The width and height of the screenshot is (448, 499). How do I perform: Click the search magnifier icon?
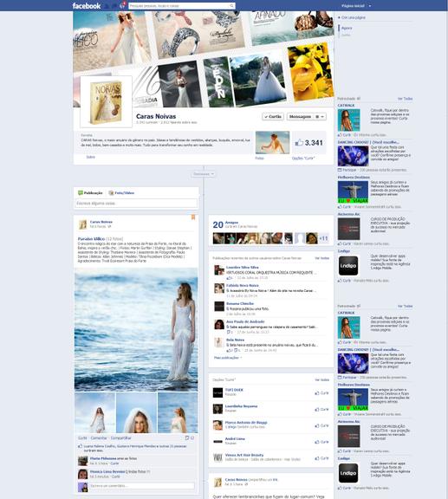232,6
